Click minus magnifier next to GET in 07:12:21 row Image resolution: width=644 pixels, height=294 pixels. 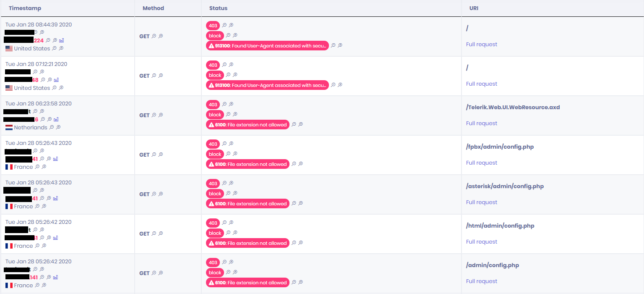154,76
